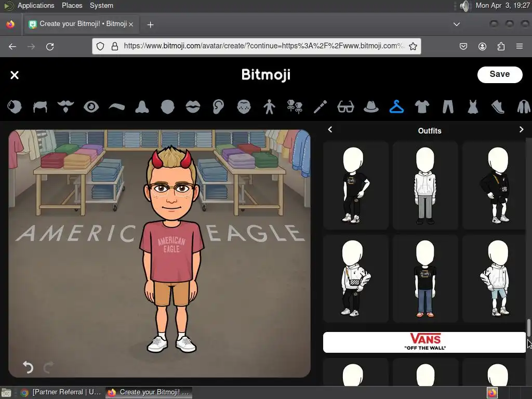Switch to Partner Referral taskbar window
Viewport: 532px width, 399px height.
click(61, 392)
